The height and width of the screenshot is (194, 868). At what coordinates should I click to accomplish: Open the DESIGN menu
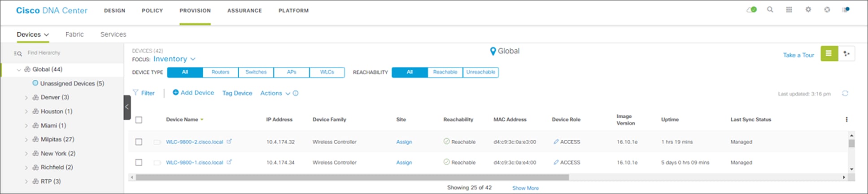[x=115, y=11]
